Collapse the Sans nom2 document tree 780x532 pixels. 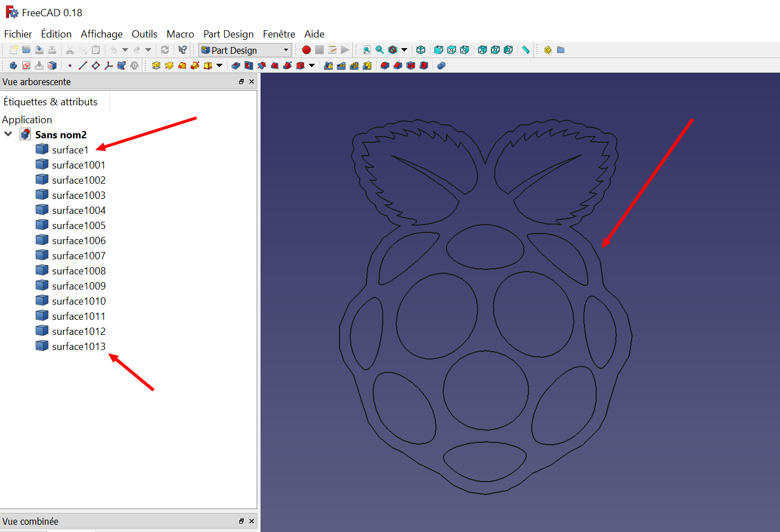(x=8, y=134)
